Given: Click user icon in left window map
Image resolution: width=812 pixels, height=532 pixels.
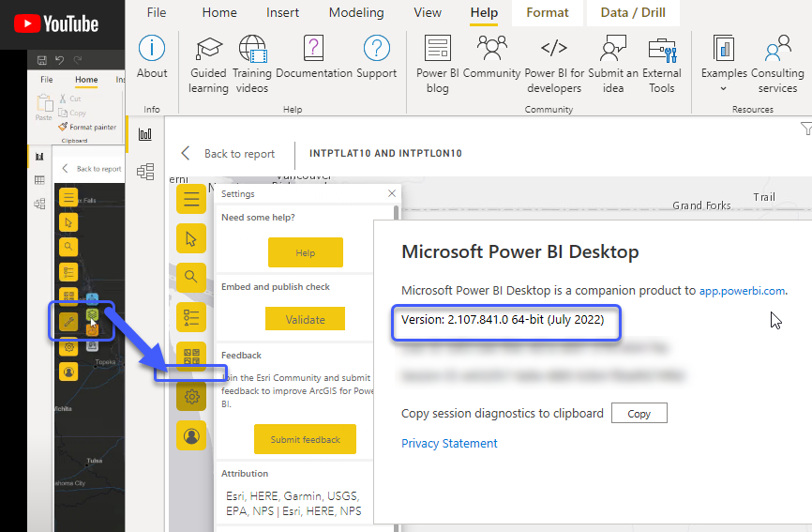Looking at the screenshot, I should pyautogui.click(x=68, y=372).
